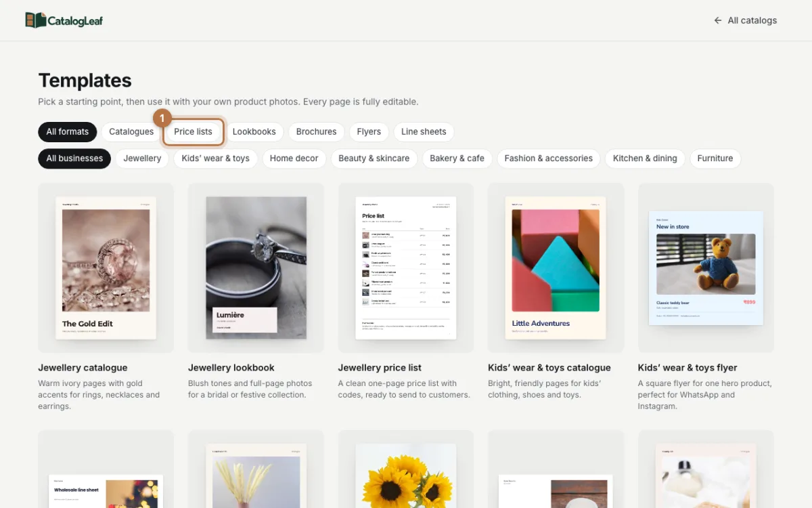The image size is (812, 508).
Task: Open the sunflower template thumbnail
Action: pyautogui.click(x=406, y=469)
